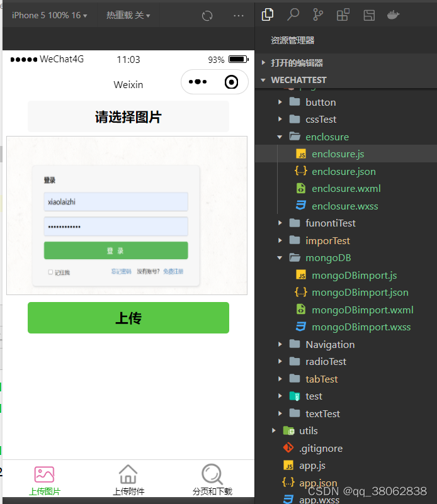
Task: Open the Explorer files icon
Action: click(268, 14)
